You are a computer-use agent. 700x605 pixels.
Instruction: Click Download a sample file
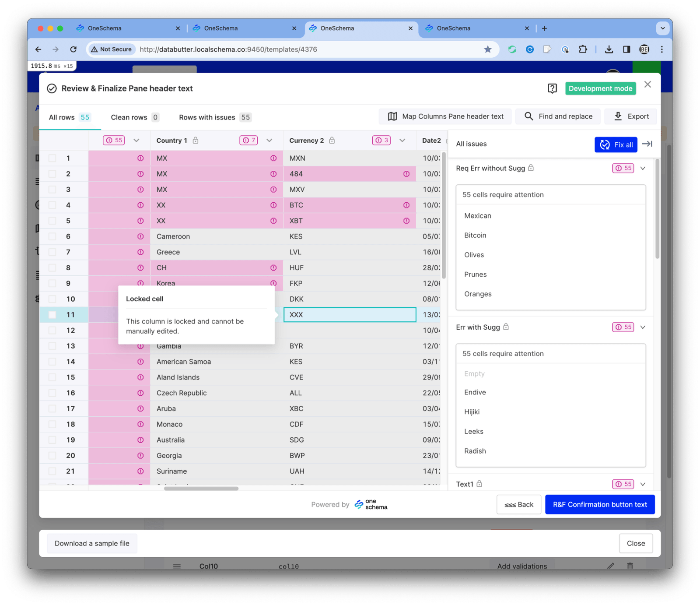(x=91, y=543)
